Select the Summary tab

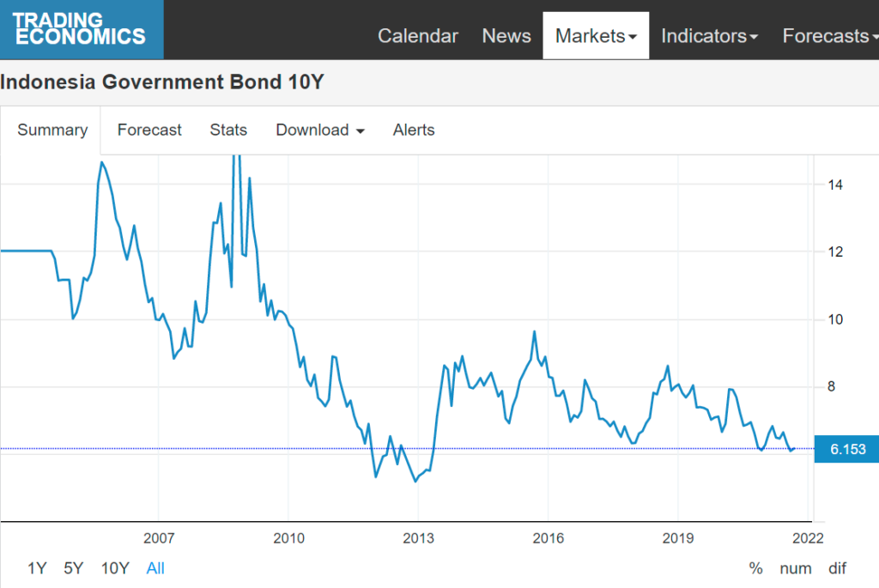coord(52,130)
